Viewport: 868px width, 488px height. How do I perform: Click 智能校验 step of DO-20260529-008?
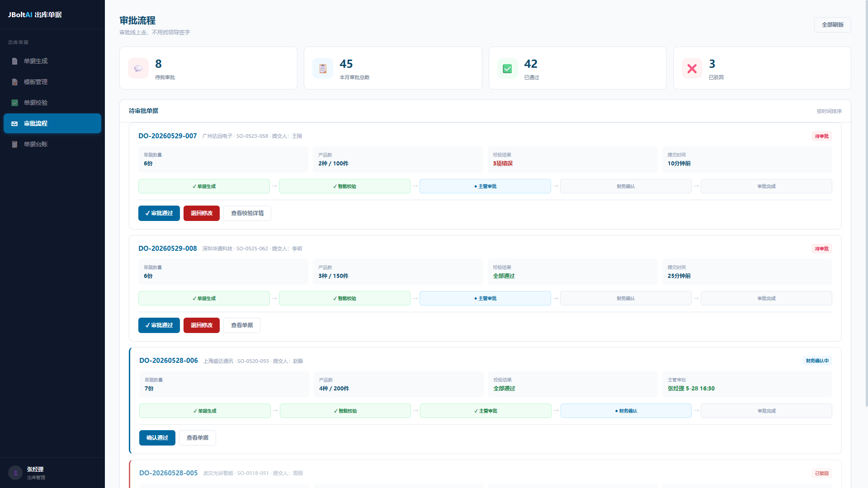click(344, 298)
